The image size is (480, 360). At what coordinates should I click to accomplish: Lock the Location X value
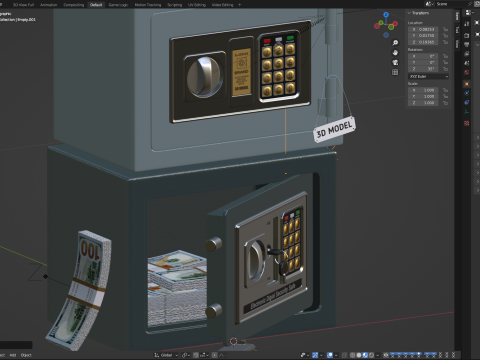point(445,29)
